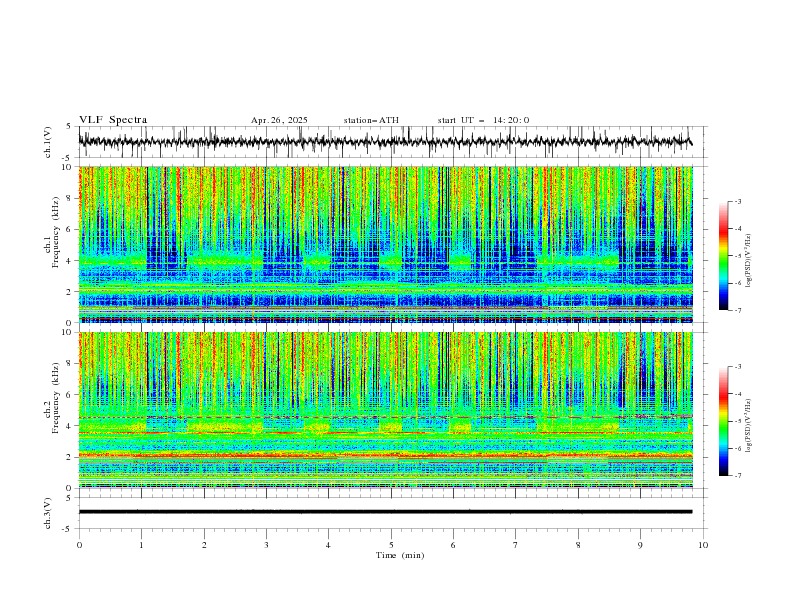Click the ch.2 spectrogram "2" kHz tick
792x612 pixels.
coord(69,457)
